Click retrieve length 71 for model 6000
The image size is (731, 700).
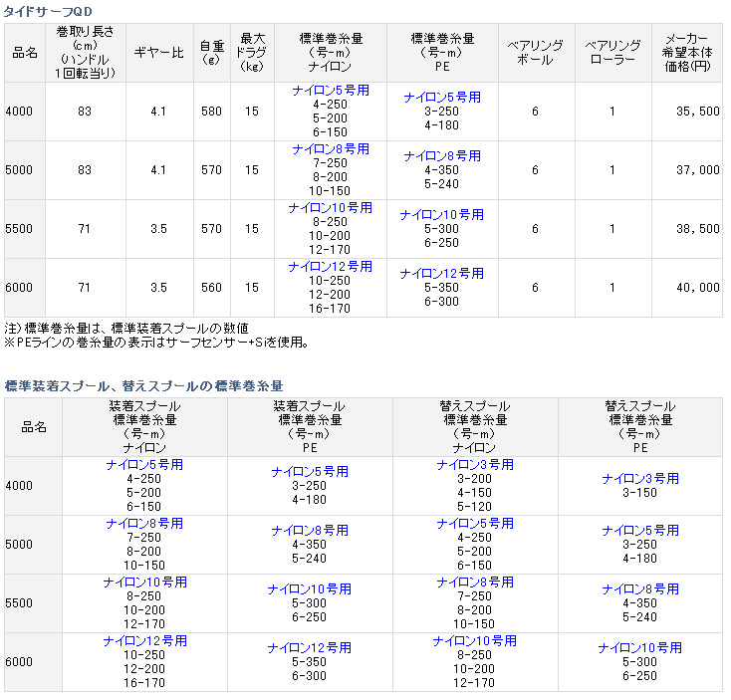click(85, 288)
